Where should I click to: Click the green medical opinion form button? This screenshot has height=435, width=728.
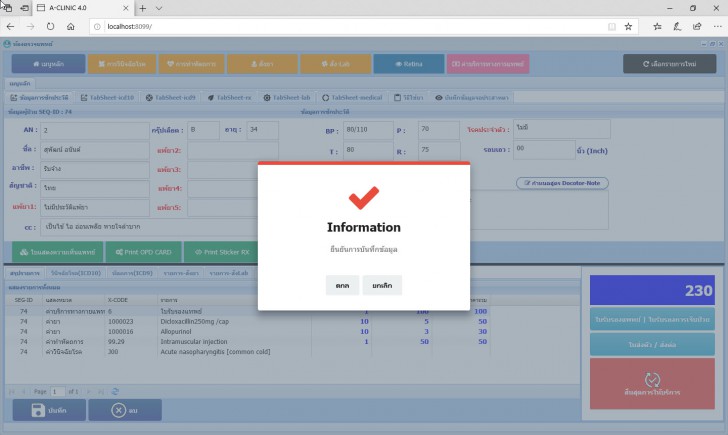57,252
